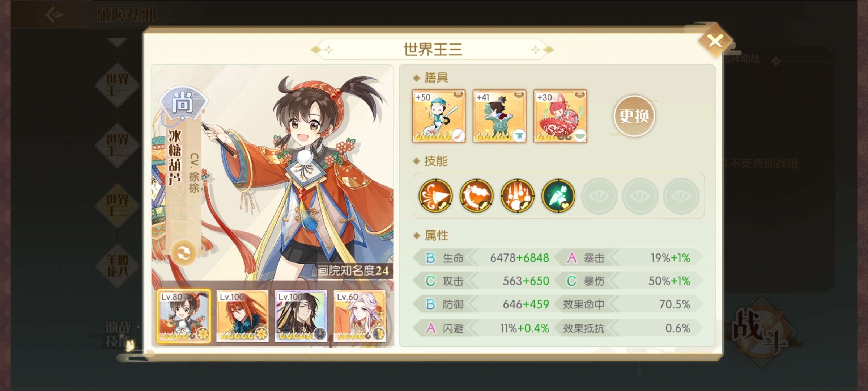Image resolution: width=868 pixels, height=391 pixels.
Task: Select the +41 bronze cauldron tableware card
Action: pos(499,116)
